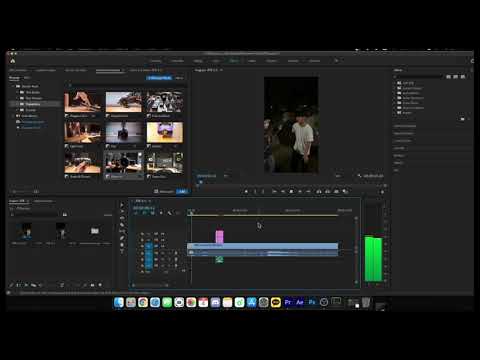Click the Extract button in Program monitor
The width and height of the screenshot is (480, 360).
[x=328, y=192]
